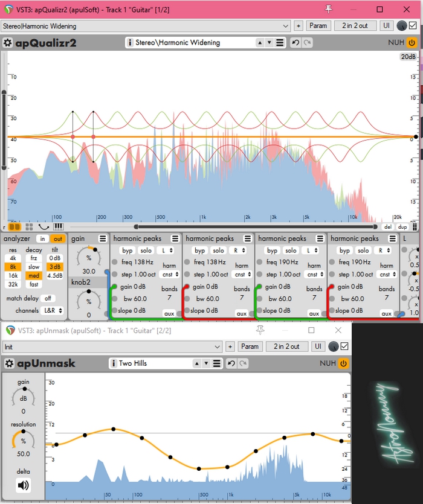Pin the apQualizr2 window on top
Screen dimensions: 423x504
point(329,9)
